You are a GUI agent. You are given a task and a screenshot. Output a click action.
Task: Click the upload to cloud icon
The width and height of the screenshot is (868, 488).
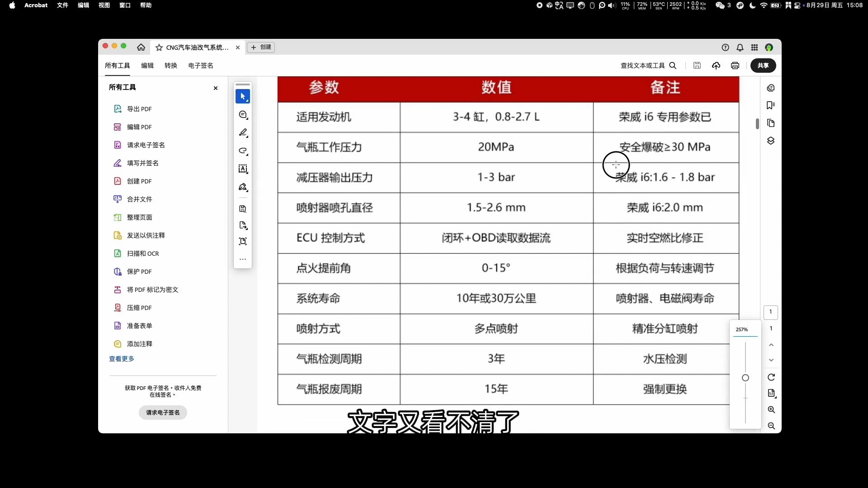tap(716, 66)
